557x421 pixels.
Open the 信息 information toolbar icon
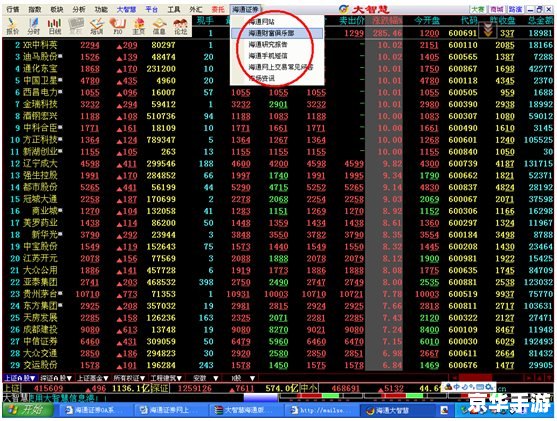point(159,26)
